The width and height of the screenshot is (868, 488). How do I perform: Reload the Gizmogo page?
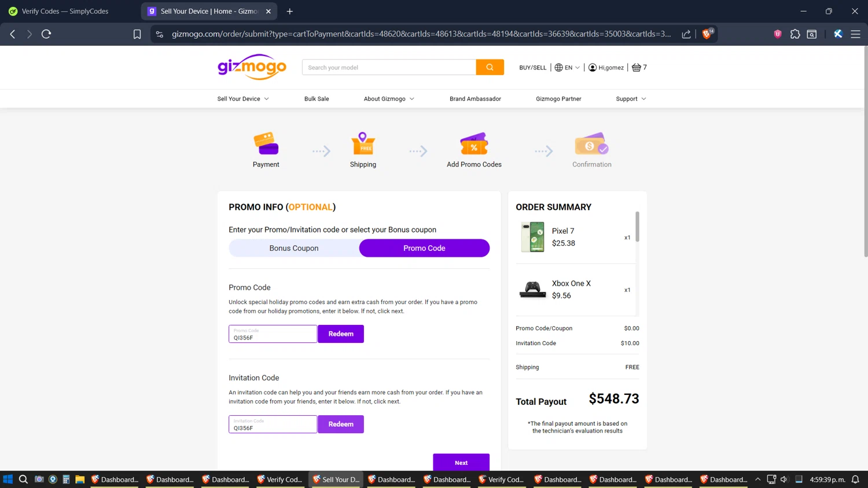46,34
